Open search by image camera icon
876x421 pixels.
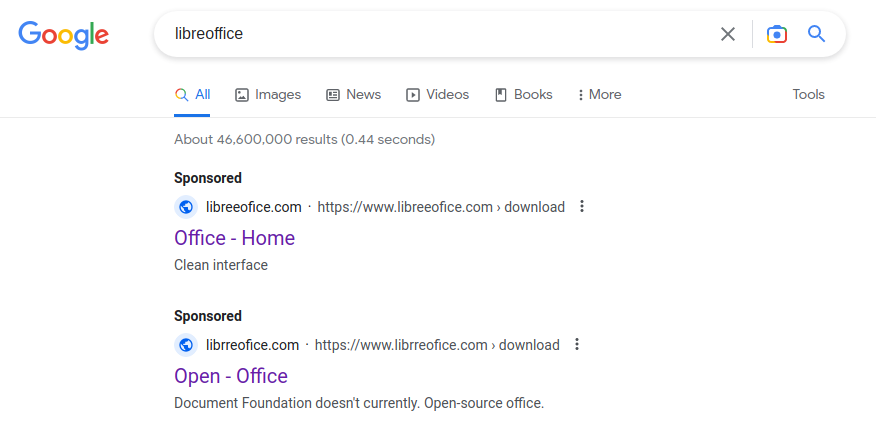tap(776, 34)
